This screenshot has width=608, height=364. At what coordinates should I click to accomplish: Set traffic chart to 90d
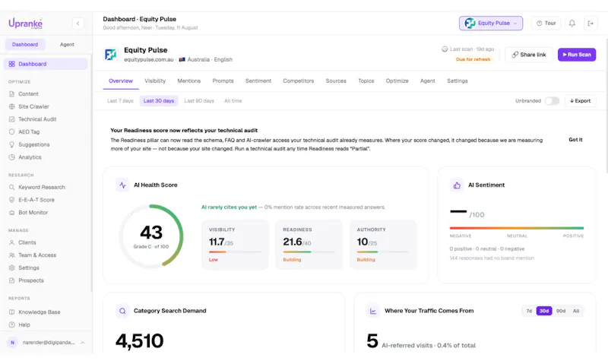(561, 311)
